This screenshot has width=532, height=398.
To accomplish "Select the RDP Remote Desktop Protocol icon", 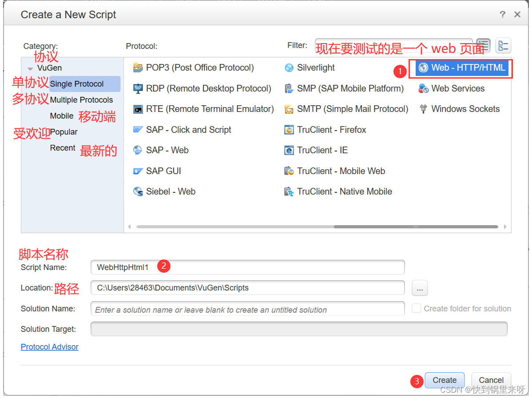I will [138, 88].
